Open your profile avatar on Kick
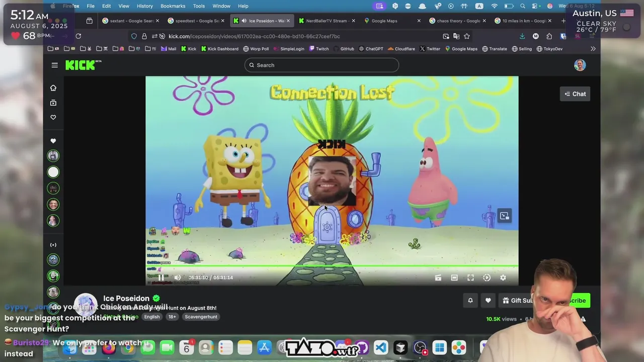644x362 pixels. click(x=580, y=65)
